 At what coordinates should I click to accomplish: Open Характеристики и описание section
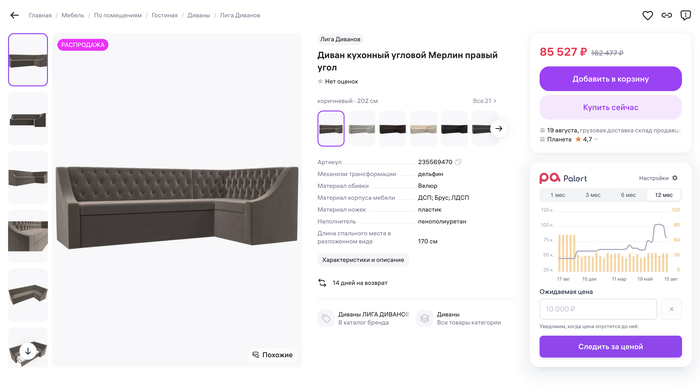pos(363,260)
